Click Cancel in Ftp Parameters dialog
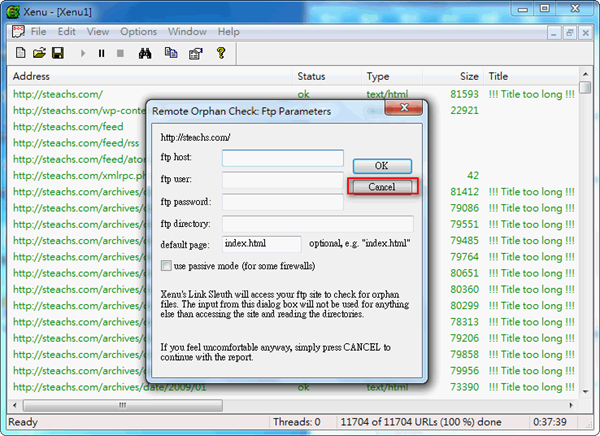This screenshot has height=436, width=600. tap(382, 187)
